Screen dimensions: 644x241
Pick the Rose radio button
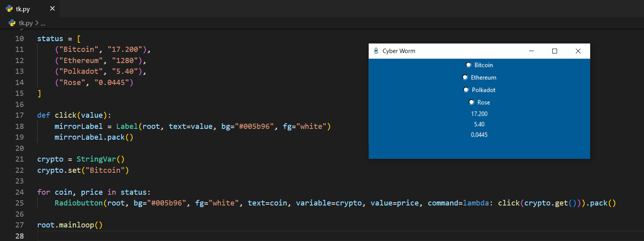471,102
